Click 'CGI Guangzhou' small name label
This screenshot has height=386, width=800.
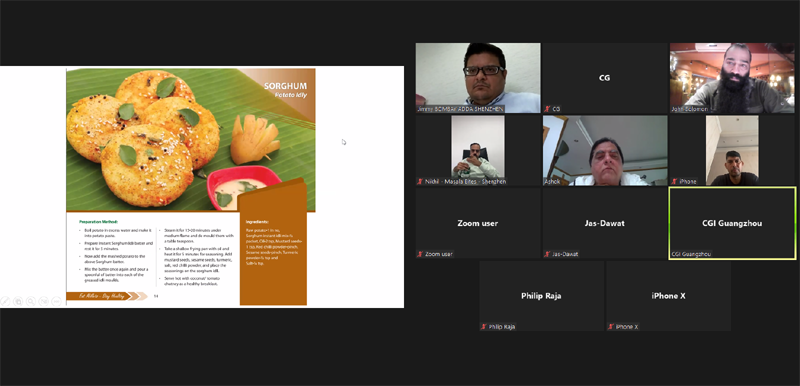[x=691, y=254]
